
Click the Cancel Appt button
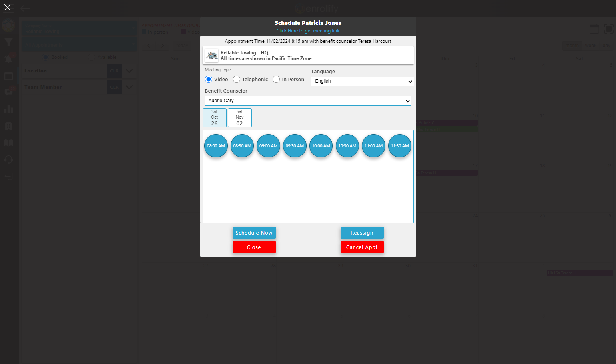tap(362, 247)
